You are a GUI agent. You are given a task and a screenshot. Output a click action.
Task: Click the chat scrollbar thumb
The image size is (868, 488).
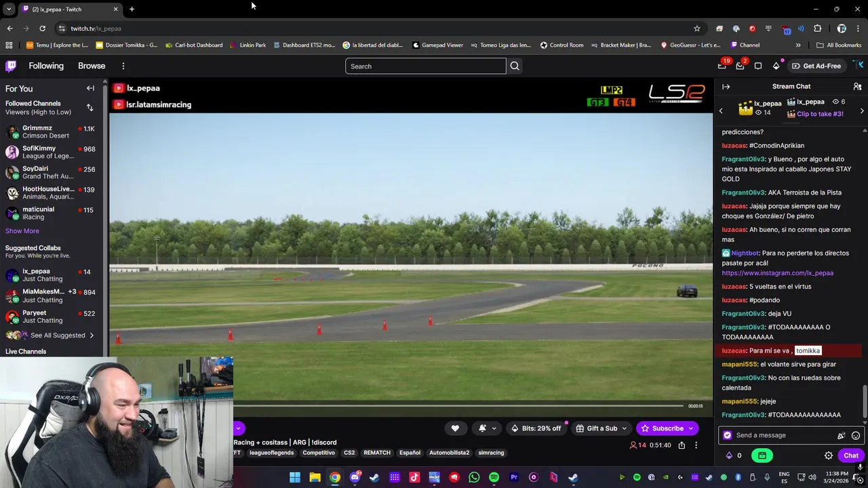click(865, 401)
